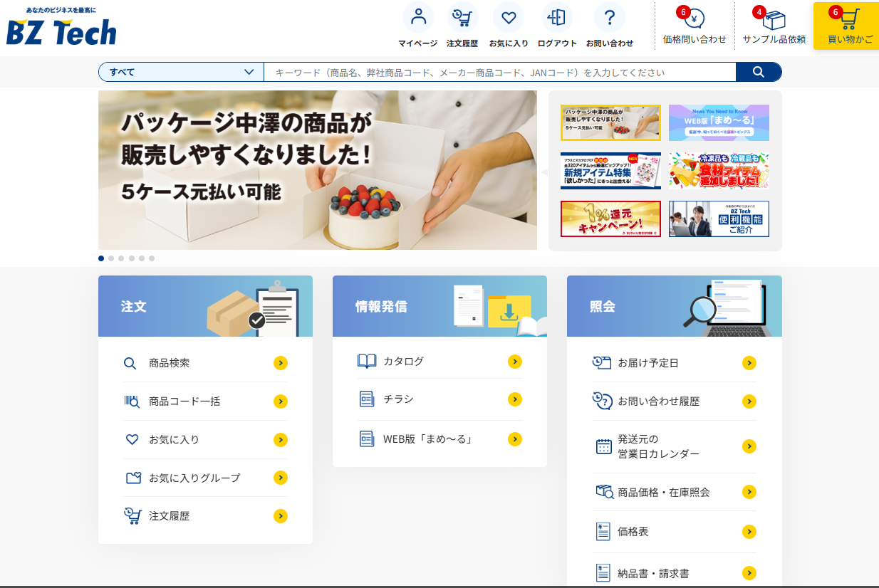Open お気に入り heart icon in header
This screenshot has height=588, width=879.
(509, 18)
